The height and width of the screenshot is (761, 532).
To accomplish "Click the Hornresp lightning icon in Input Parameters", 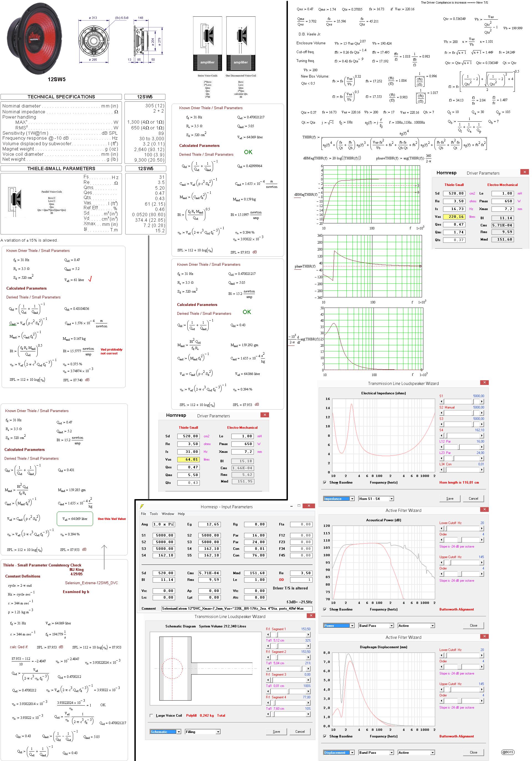I will [x=142, y=506].
